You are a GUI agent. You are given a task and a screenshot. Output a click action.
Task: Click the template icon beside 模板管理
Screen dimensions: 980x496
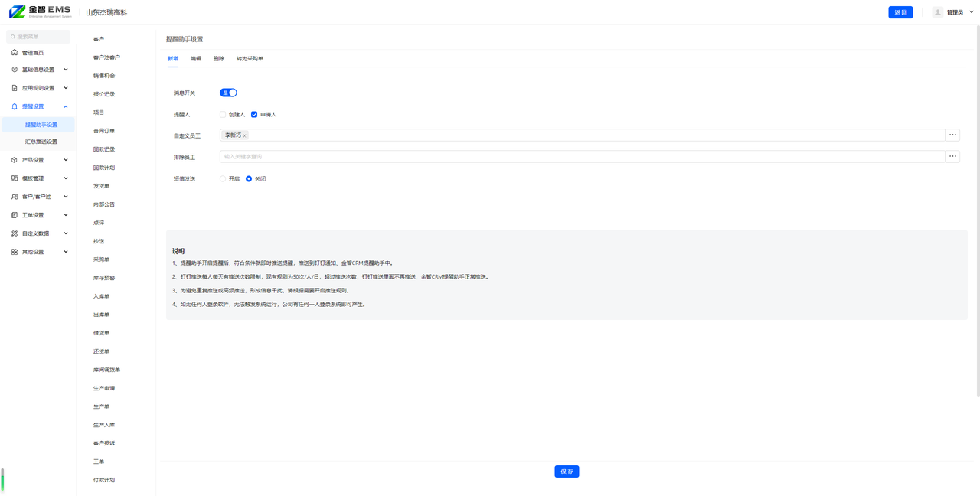click(15, 178)
